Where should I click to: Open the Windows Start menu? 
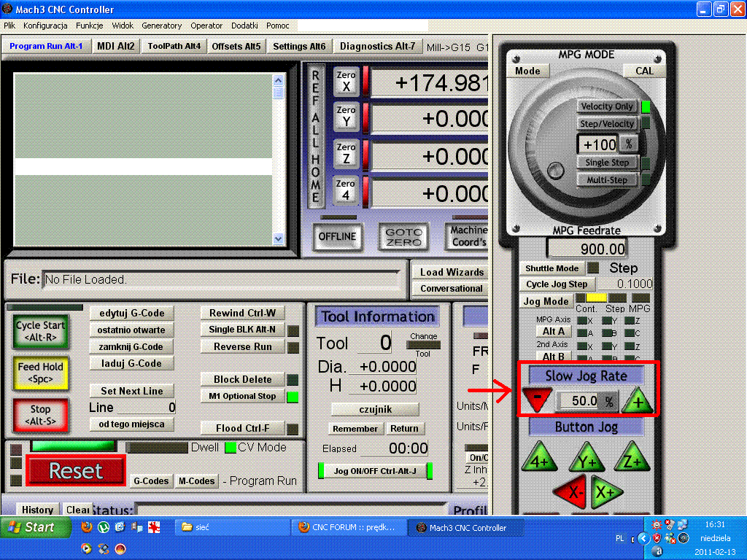34,527
